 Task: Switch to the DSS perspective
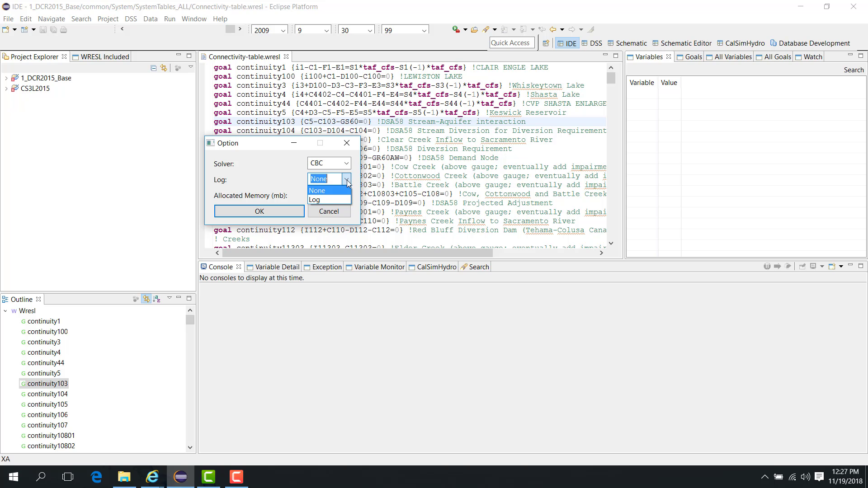(x=592, y=43)
